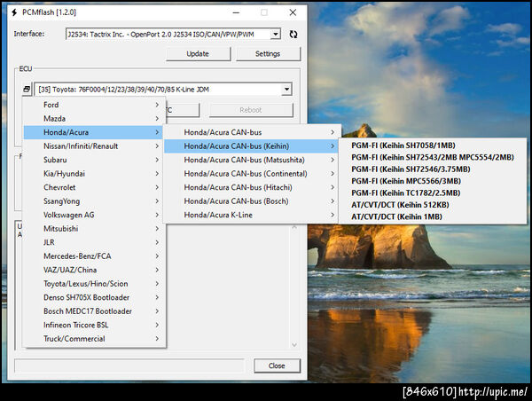Click the PCMflash lightning title icon
The width and height of the screenshot is (532, 401).
click(14, 12)
